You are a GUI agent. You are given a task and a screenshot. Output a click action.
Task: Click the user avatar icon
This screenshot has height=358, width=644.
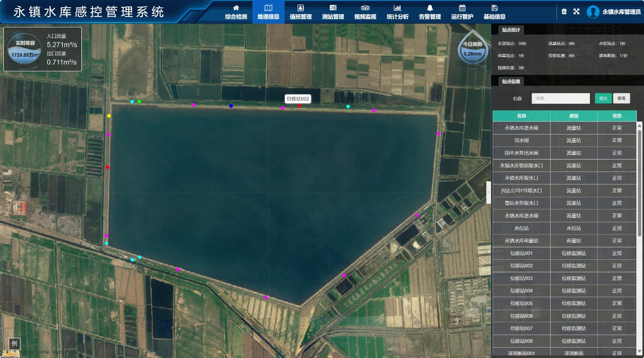click(593, 12)
